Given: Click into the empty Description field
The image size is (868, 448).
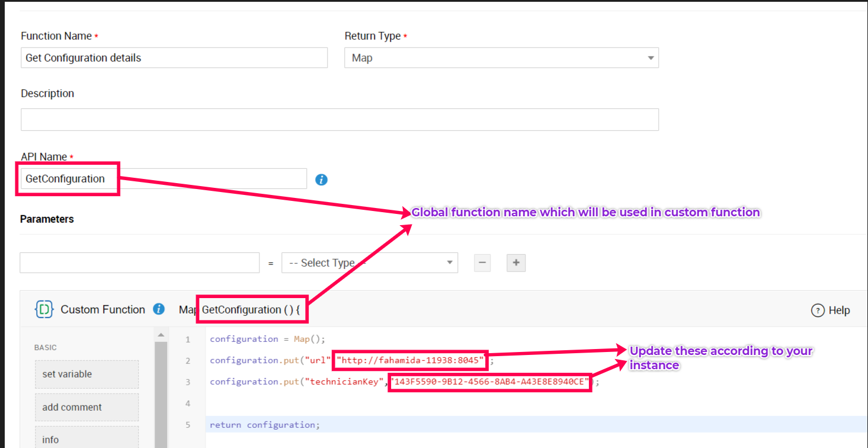Looking at the screenshot, I should (x=339, y=120).
